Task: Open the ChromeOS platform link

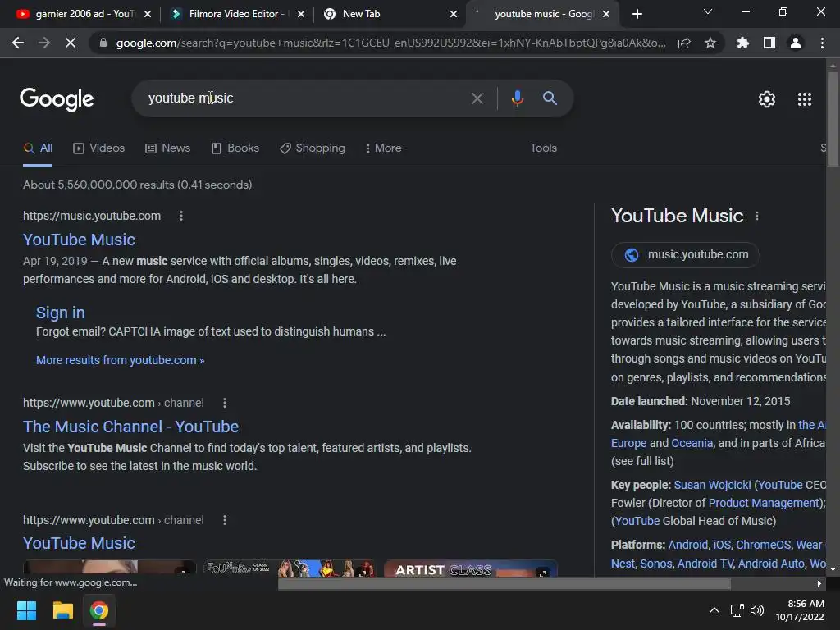Action: coord(764,545)
